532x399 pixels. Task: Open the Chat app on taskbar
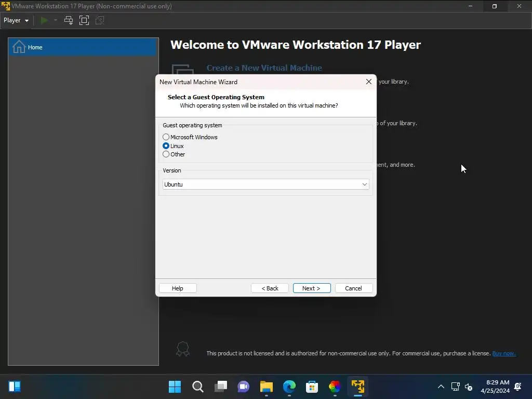tap(243, 387)
